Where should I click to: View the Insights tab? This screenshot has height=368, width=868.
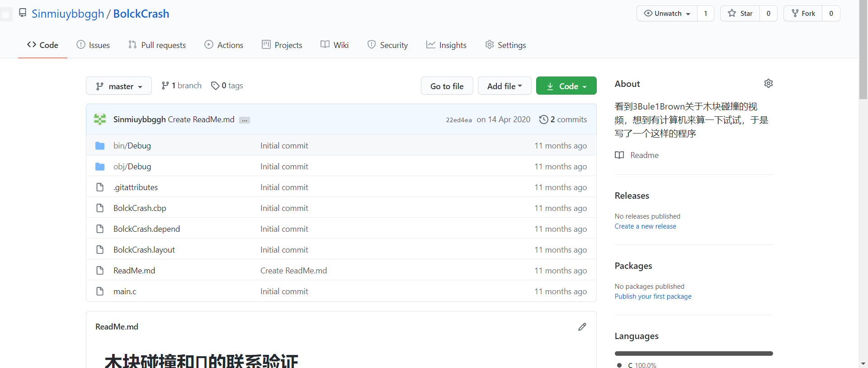tap(446, 45)
